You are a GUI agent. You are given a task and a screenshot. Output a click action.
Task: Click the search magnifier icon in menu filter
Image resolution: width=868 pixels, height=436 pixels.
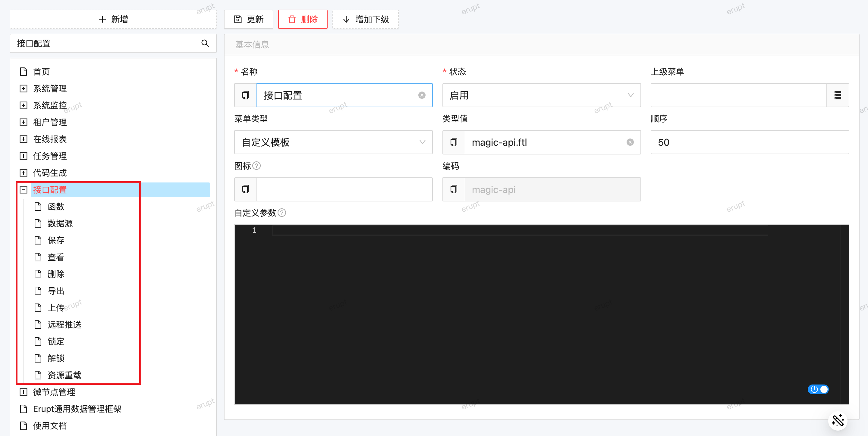click(205, 43)
